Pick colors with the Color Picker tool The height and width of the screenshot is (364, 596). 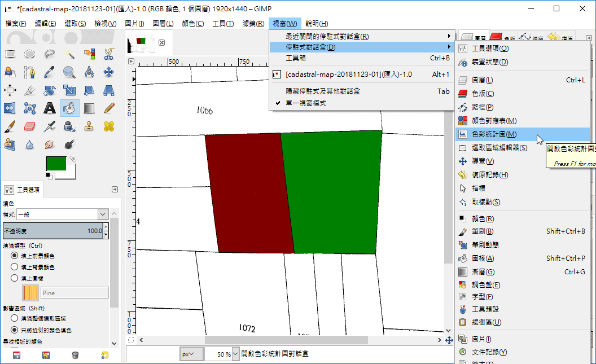(x=49, y=72)
